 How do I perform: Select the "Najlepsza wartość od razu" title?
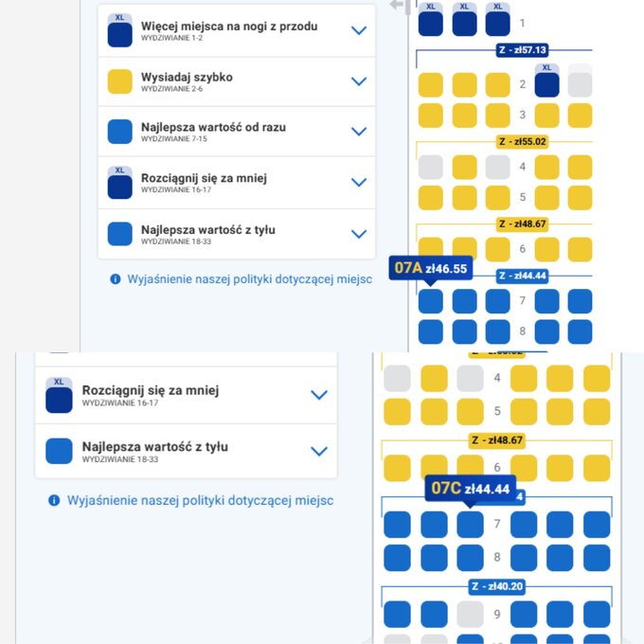(x=213, y=127)
